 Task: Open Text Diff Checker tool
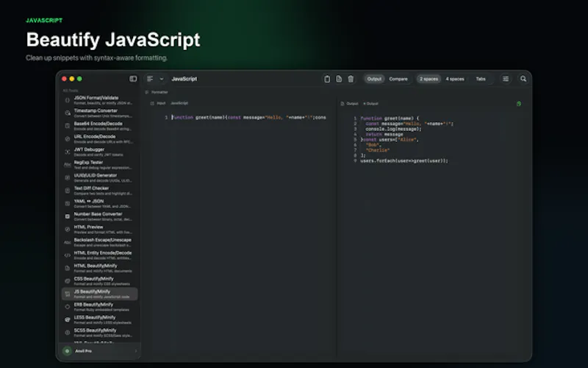coord(99,191)
